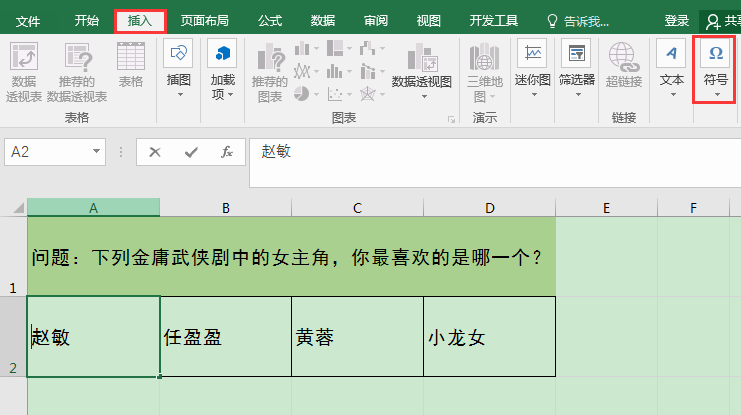
Task: Open the 数据 ribbon tab
Action: pyautogui.click(x=323, y=21)
